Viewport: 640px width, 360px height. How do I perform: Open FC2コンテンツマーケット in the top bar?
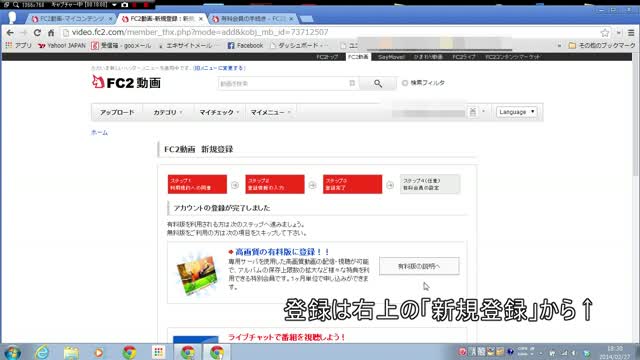513,57
